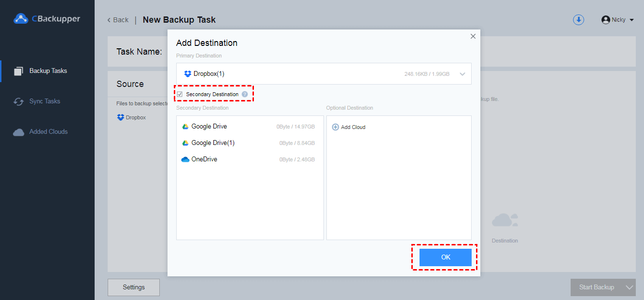
Task: Open the Settings button
Action: click(134, 287)
